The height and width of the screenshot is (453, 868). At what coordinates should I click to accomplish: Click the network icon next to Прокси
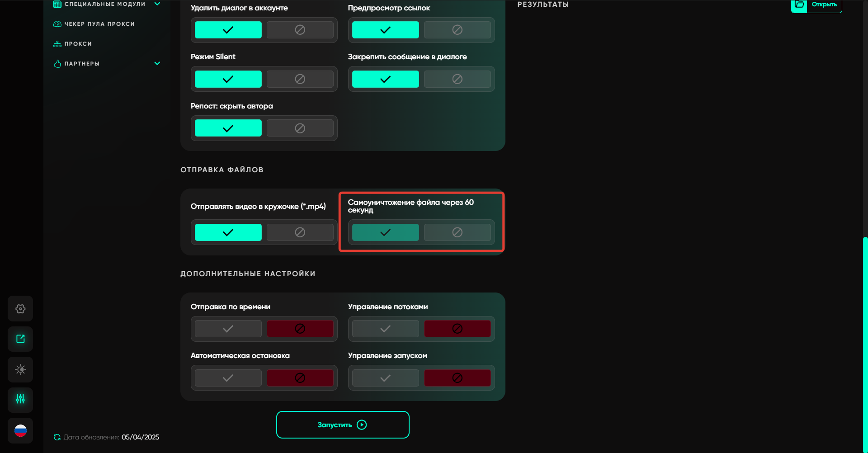pyautogui.click(x=57, y=44)
